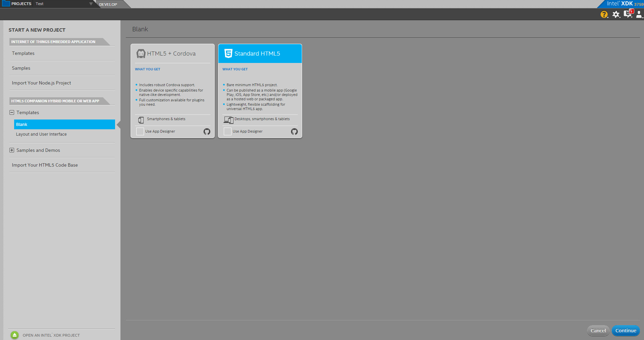The height and width of the screenshot is (340, 644).
Task: Click 'Smartphones & tablets' text
Action: pyautogui.click(x=166, y=119)
